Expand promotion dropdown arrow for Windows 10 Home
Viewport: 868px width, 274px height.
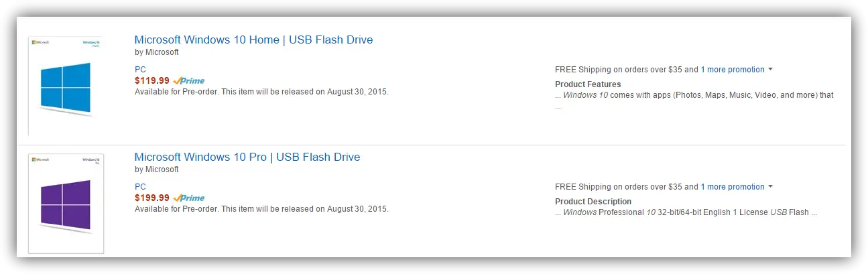tap(771, 70)
